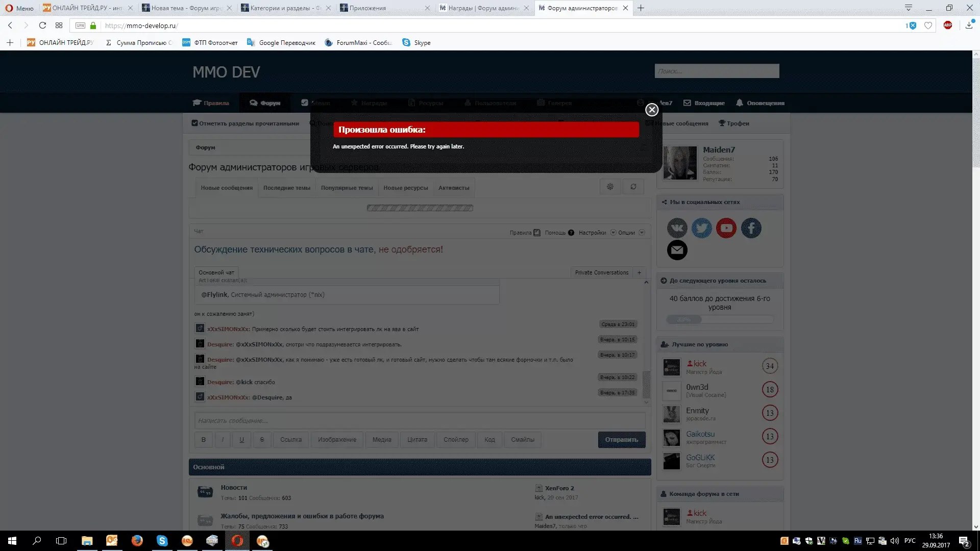
Task: Click the Ссылка button
Action: 291,439
